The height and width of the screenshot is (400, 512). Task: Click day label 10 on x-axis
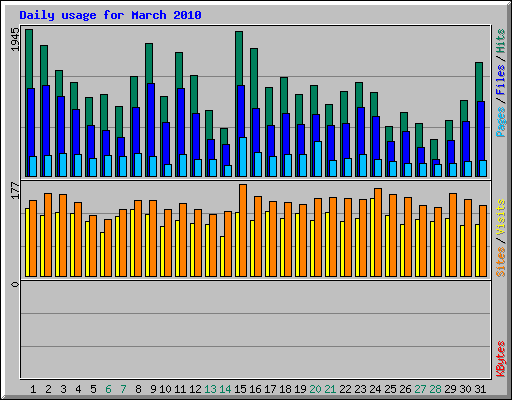[165, 389]
